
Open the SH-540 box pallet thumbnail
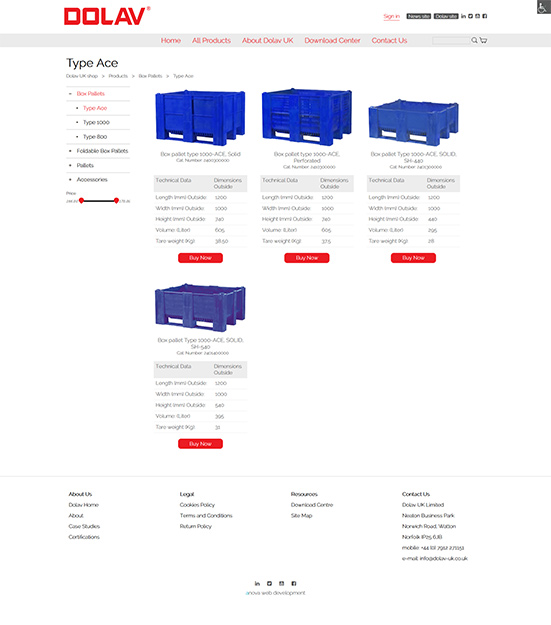(200, 307)
